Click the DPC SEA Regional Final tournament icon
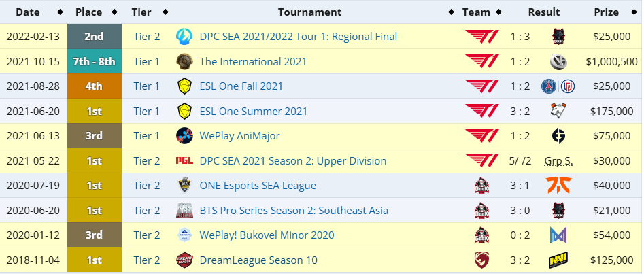The height and width of the screenshot is (274, 644). tap(184, 37)
